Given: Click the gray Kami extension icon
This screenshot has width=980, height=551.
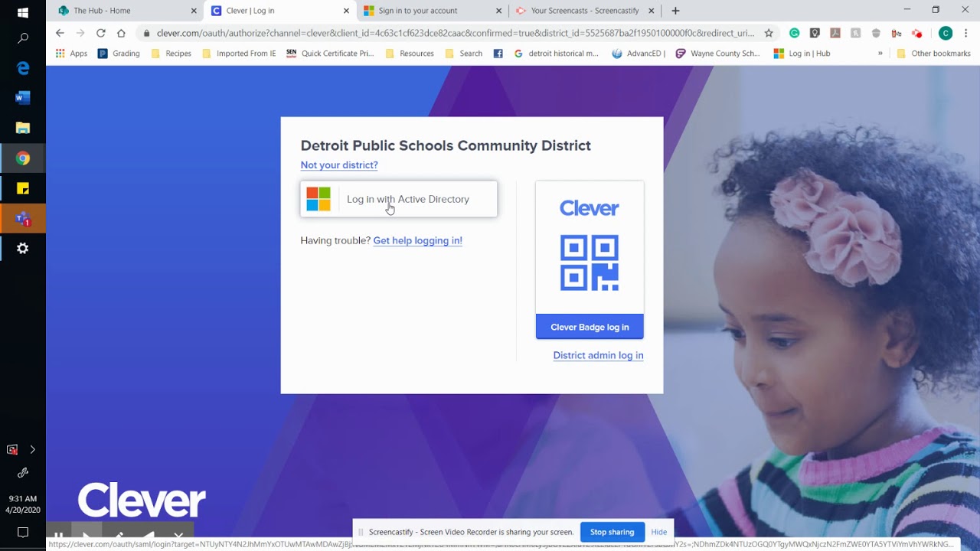Looking at the screenshot, I should (856, 33).
